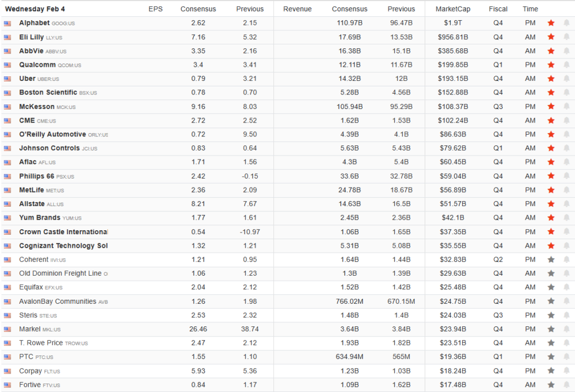Click the star icon in Alphabet row

pos(551,23)
